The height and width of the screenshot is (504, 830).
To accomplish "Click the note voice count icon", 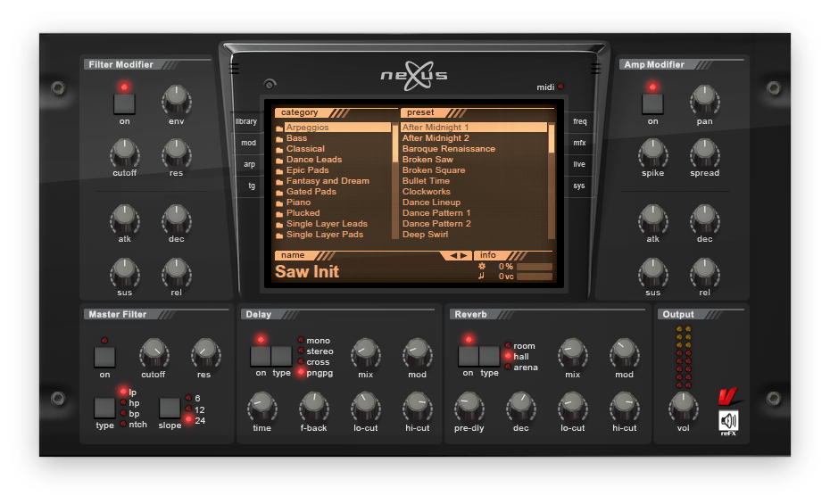I will [481, 276].
